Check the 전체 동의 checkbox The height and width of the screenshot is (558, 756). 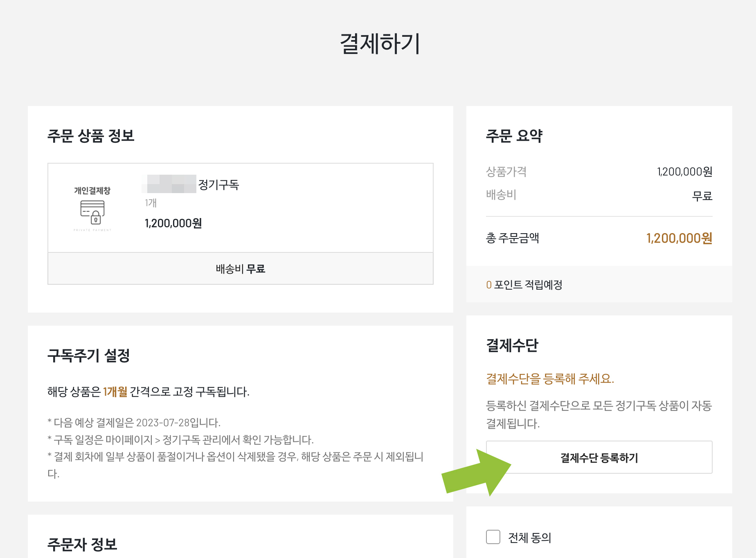(493, 537)
